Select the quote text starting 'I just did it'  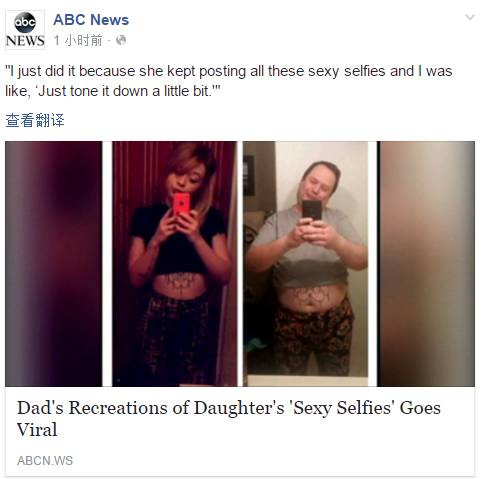point(229,81)
